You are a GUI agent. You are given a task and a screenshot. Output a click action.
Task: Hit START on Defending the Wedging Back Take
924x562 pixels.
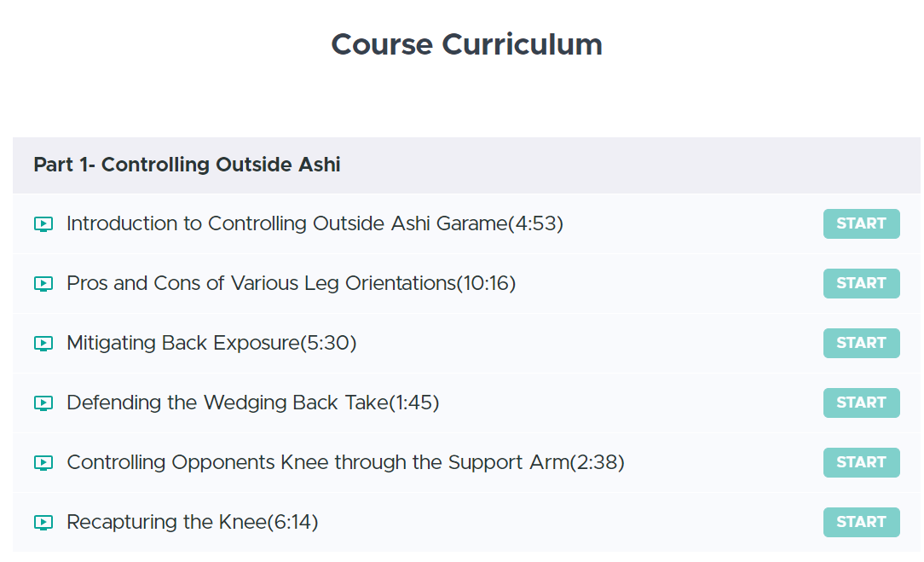(x=861, y=403)
